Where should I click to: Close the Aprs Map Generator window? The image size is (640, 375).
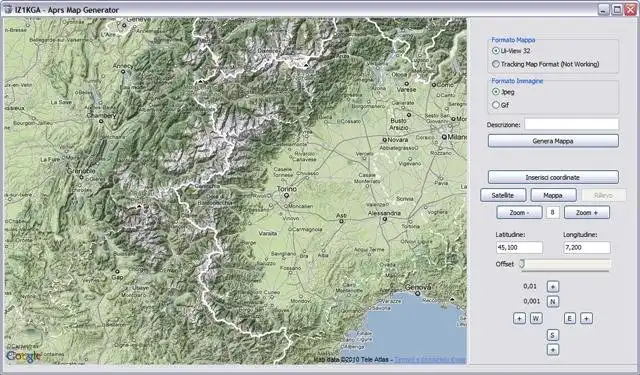tap(631, 9)
